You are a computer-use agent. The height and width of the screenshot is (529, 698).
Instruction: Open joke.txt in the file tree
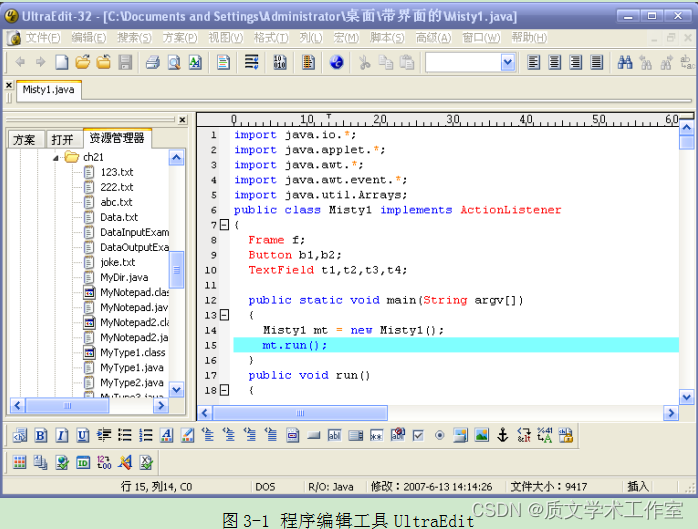[x=117, y=262]
